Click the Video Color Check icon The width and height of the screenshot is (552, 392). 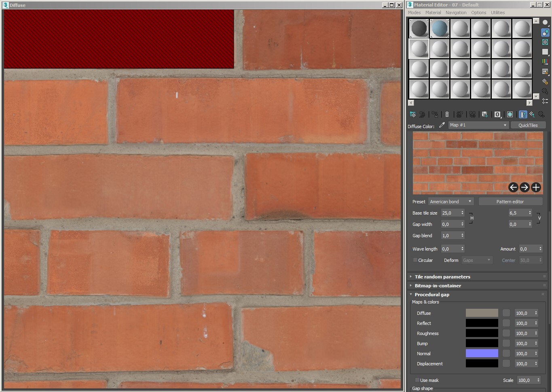pyautogui.click(x=545, y=61)
